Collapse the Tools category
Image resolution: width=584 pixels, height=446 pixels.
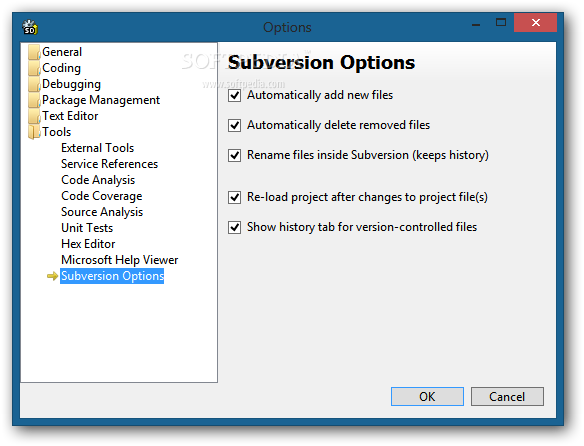coord(56,132)
